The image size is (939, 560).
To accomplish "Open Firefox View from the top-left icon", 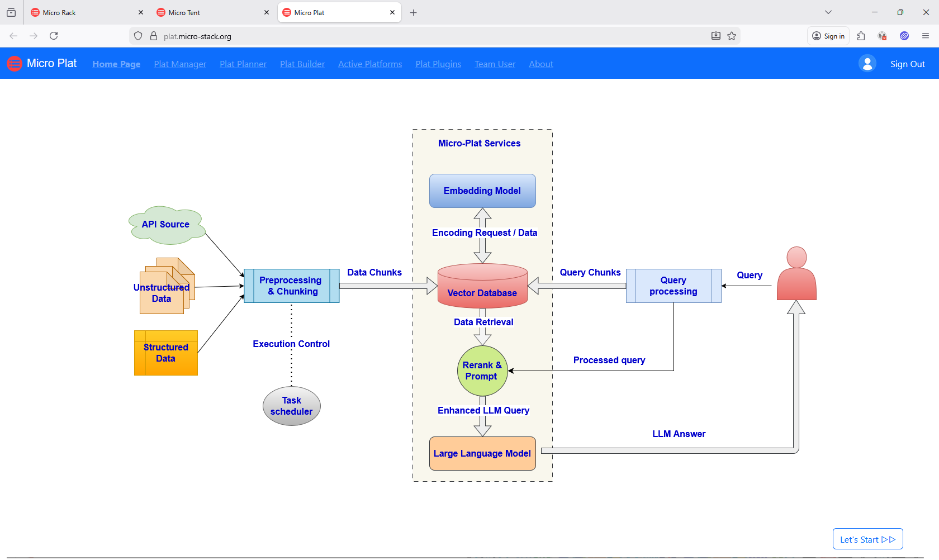I will (x=11, y=12).
